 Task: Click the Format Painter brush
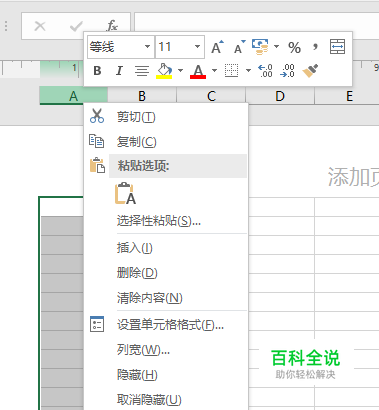[x=310, y=71]
